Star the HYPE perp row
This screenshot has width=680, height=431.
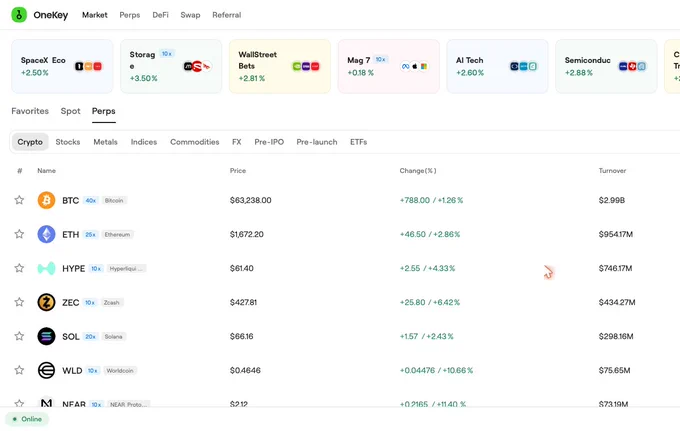[19, 268]
